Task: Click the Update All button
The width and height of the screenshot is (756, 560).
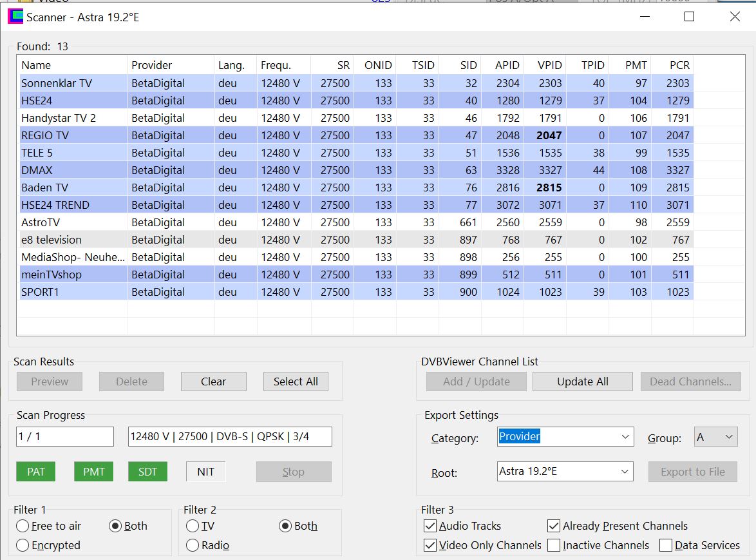Action: click(582, 381)
